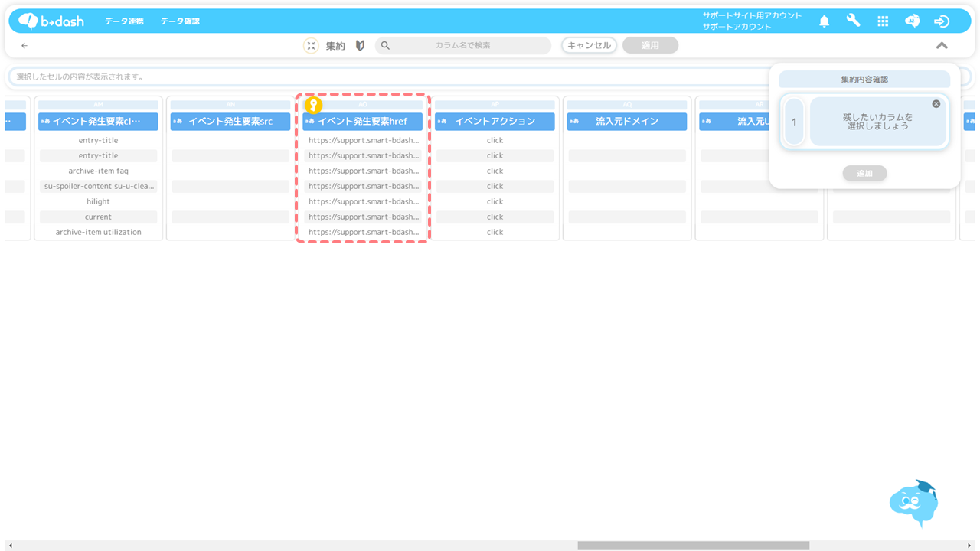Click the support chat cloud icon

pyautogui.click(x=912, y=21)
